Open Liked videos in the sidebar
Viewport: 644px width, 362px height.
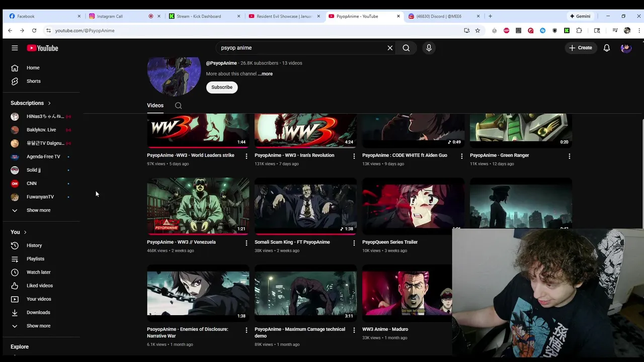(x=40, y=286)
